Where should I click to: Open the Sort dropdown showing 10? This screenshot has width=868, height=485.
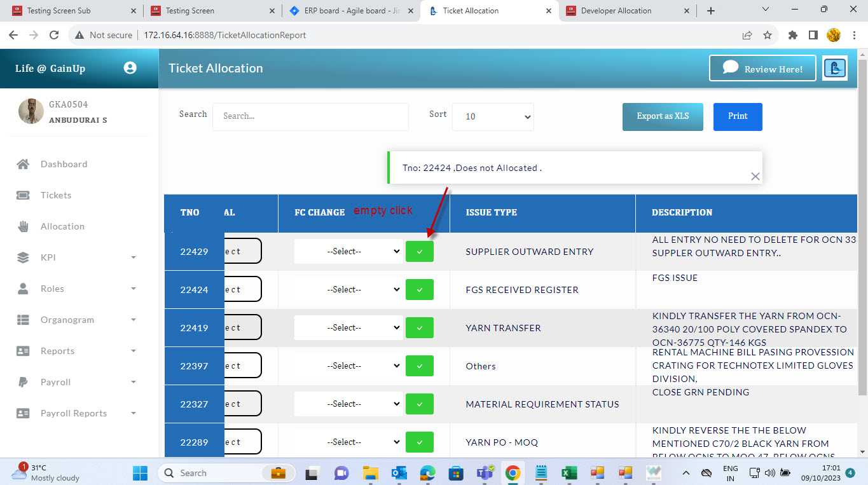493,117
